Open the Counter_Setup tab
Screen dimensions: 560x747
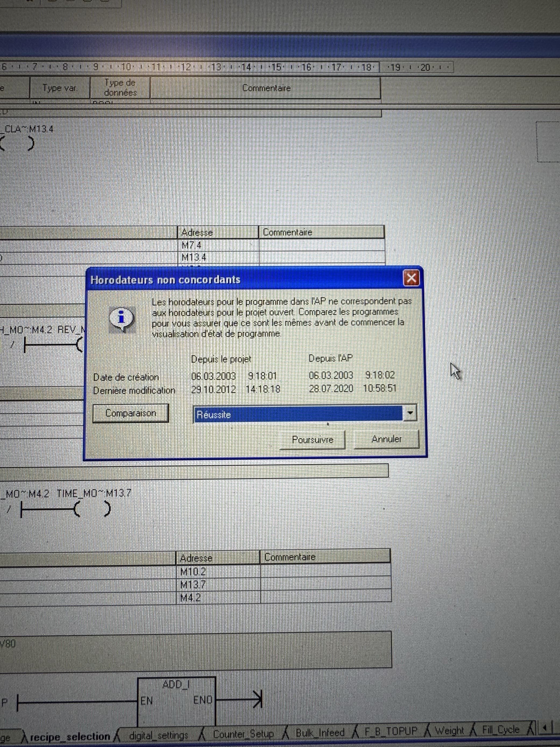(243, 735)
